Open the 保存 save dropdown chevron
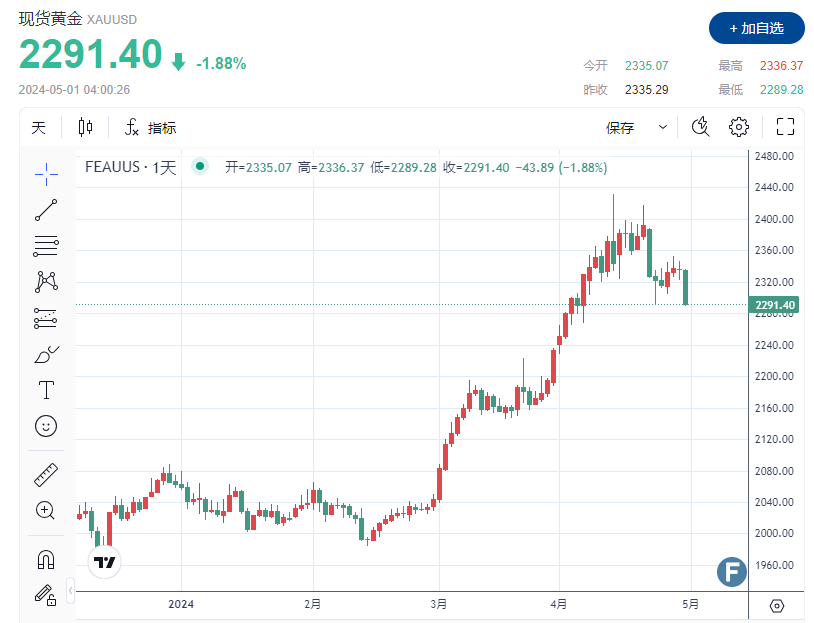Screen dimensions: 814x623 [661, 127]
